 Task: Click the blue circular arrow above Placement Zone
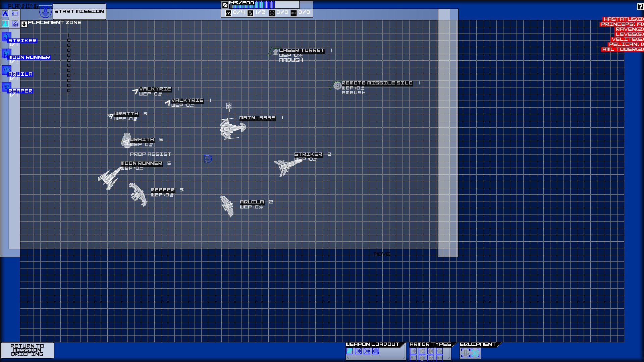[45, 12]
